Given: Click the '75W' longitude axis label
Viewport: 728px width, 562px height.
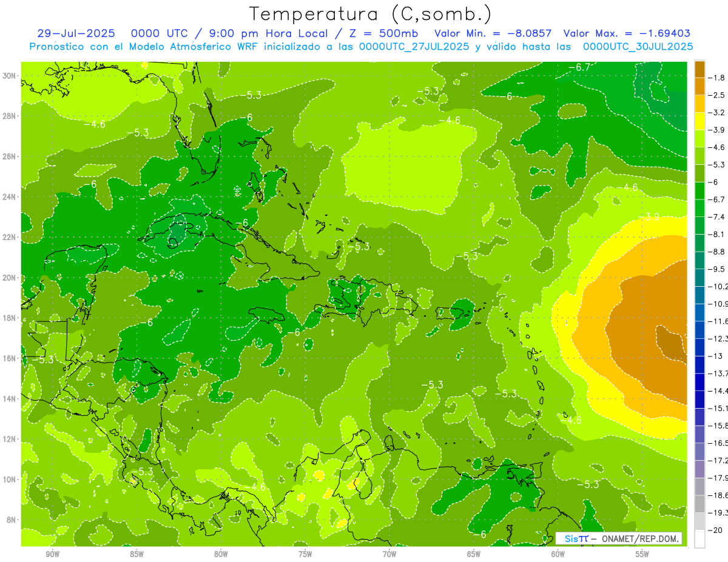Looking at the screenshot, I should click(x=305, y=554).
